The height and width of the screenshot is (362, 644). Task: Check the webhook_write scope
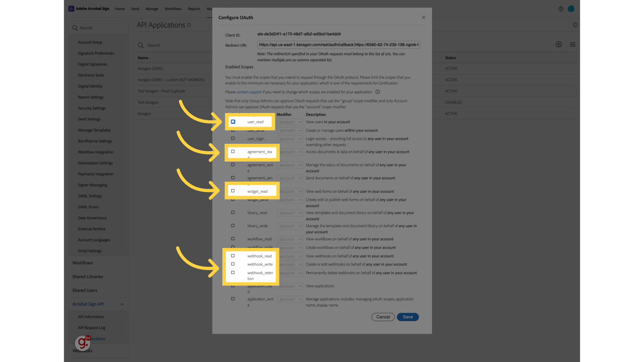(x=233, y=264)
